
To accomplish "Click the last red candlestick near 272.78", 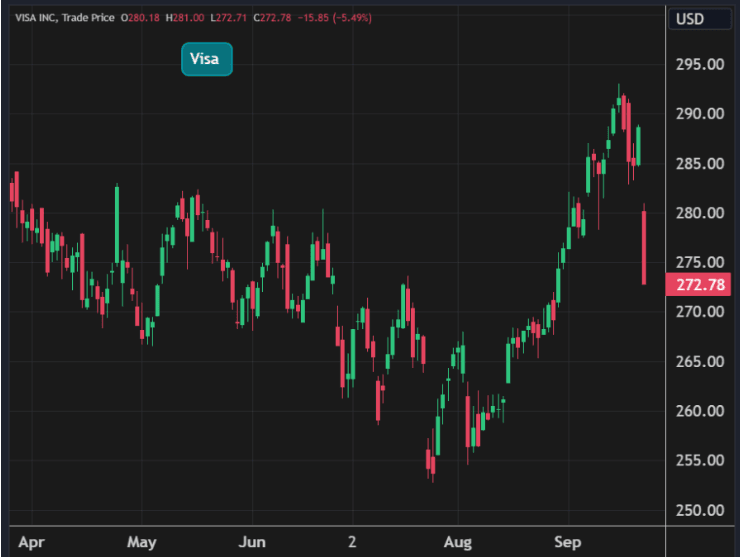I will click(644, 247).
